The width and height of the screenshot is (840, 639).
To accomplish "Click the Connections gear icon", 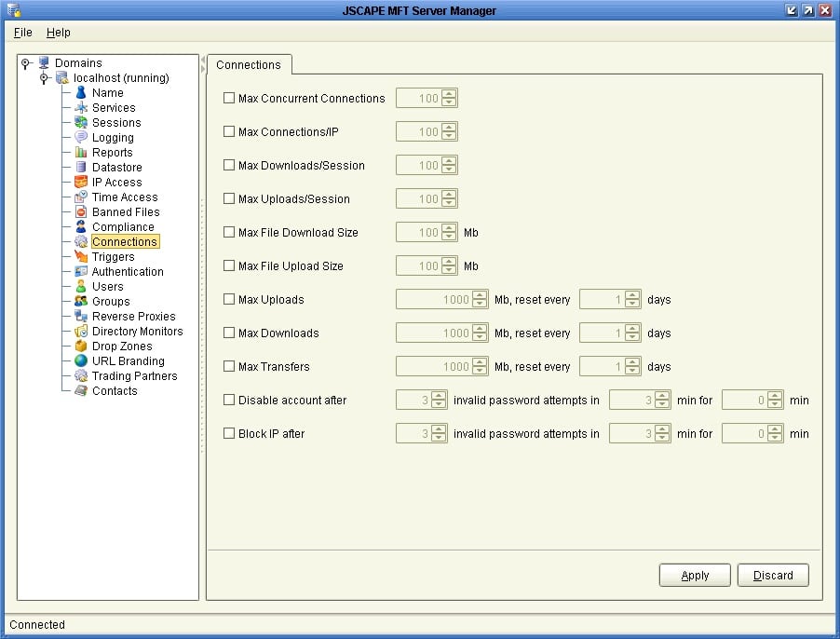I will (x=81, y=242).
